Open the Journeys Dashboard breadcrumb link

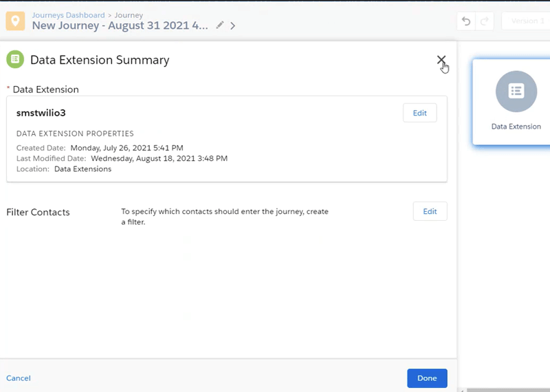(x=68, y=14)
